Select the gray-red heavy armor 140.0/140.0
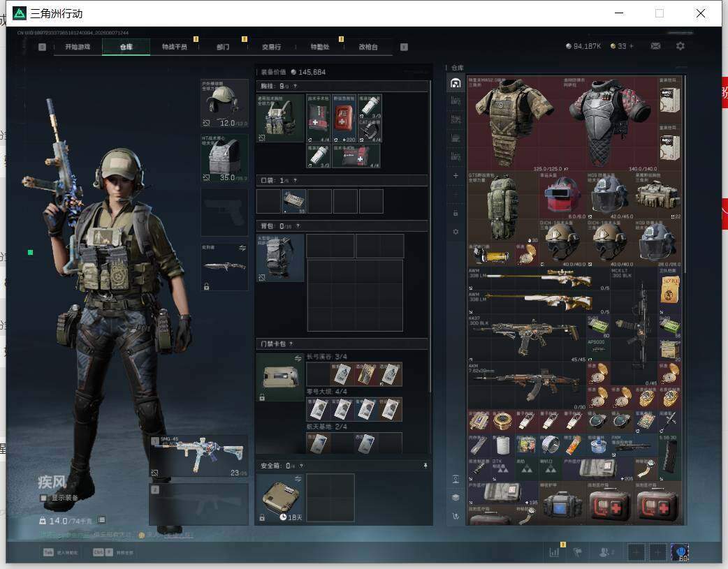 [x=610, y=124]
